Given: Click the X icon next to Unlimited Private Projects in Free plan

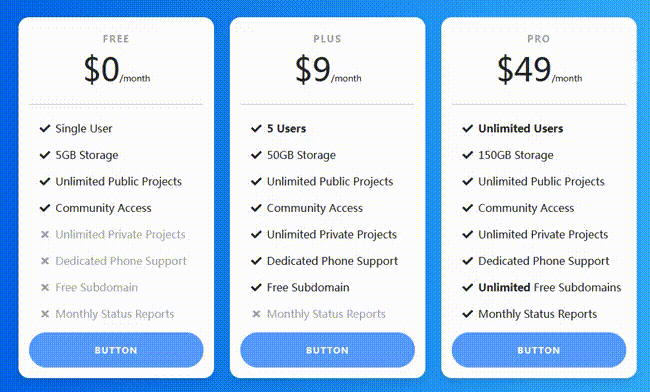Looking at the screenshot, I should point(45,235).
